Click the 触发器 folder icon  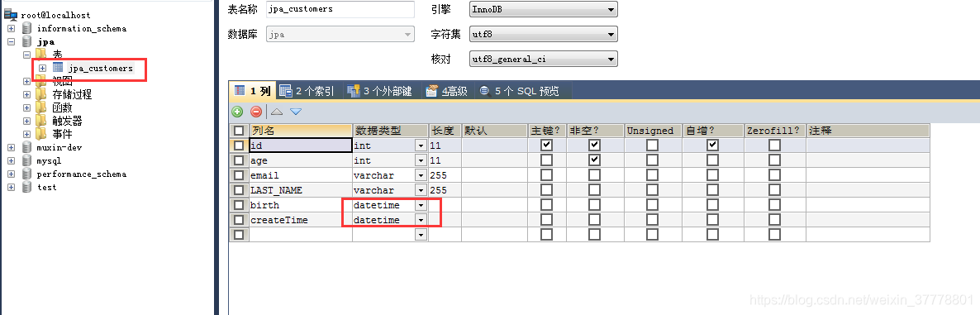coord(42,121)
